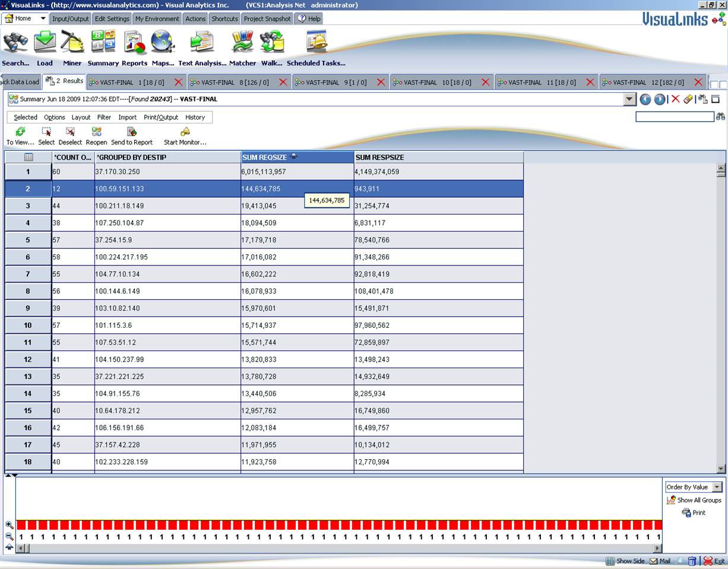Click the find text input field
Viewport: 728px width, 569px height.
tap(675, 117)
